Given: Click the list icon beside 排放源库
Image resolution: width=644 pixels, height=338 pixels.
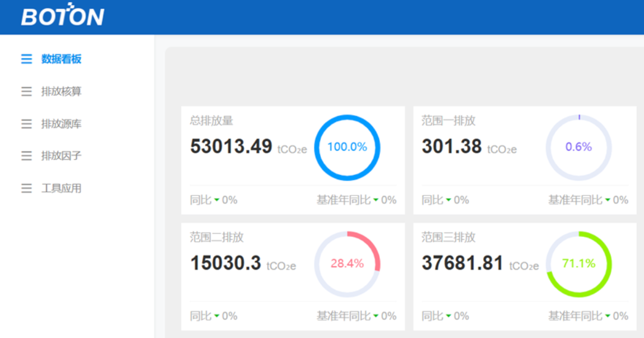Looking at the screenshot, I should tap(26, 124).
